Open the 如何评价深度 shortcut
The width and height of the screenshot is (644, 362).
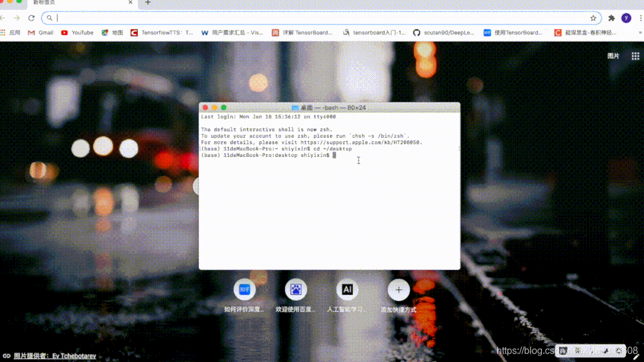coord(244,296)
